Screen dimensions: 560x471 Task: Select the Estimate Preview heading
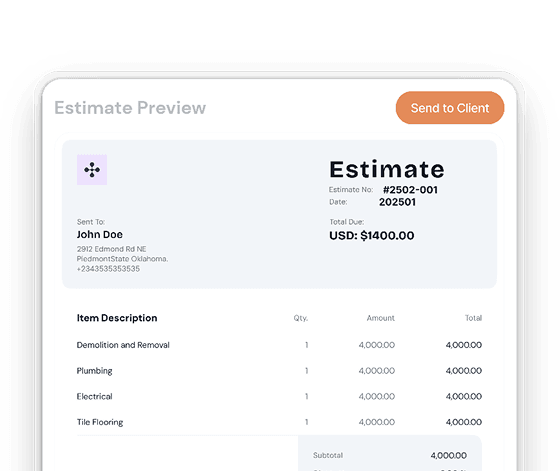130,108
